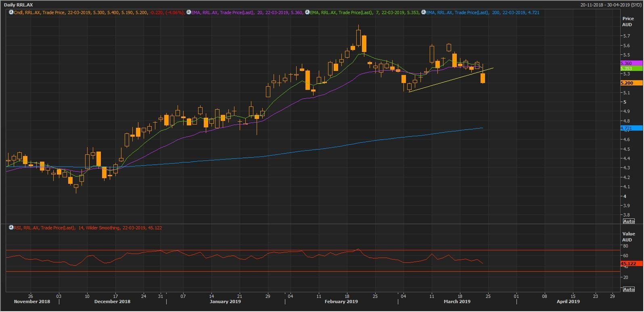
Task: Click the 'February 2019' month label
Action: pyautogui.click(x=341, y=302)
